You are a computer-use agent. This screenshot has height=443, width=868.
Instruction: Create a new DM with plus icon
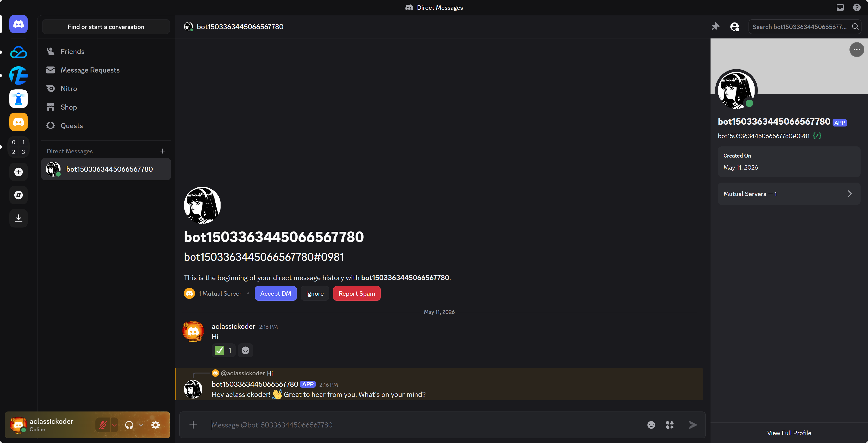pos(162,151)
